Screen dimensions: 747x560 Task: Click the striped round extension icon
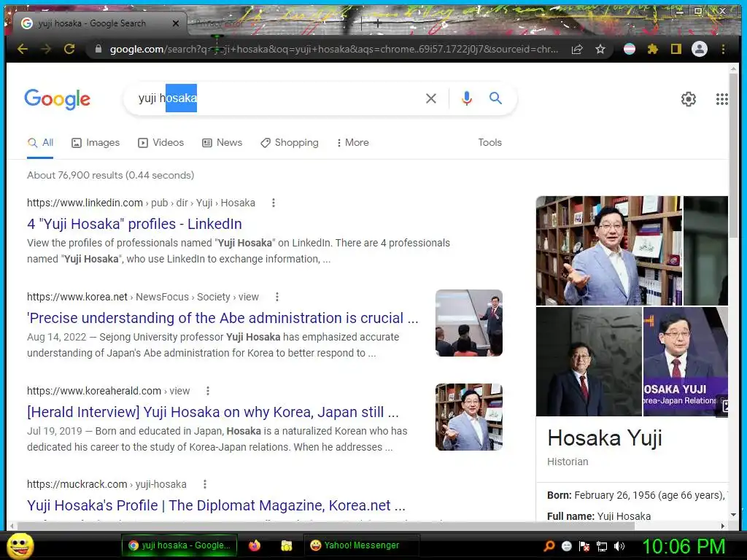tap(630, 49)
